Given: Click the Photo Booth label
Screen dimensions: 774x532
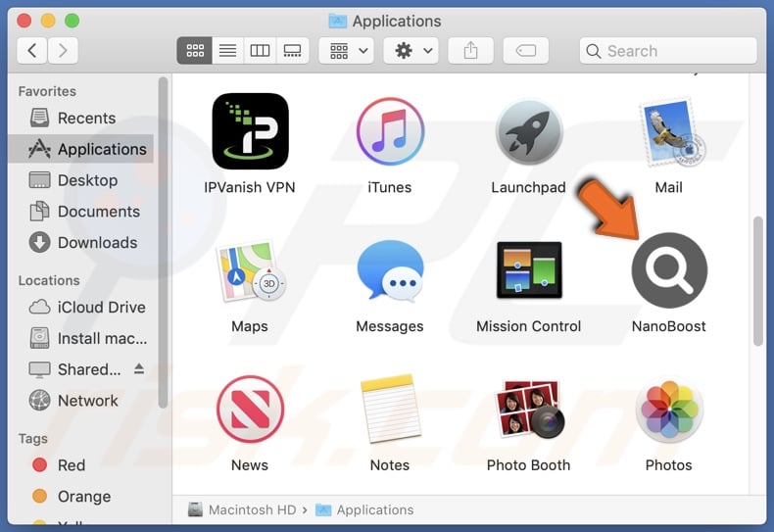Looking at the screenshot, I should 529,464.
